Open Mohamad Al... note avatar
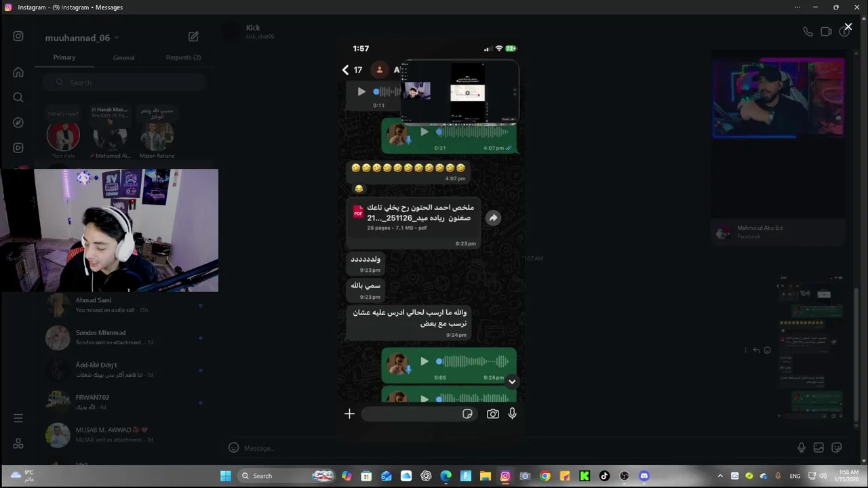This screenshot has width=868, height=488. (x=110, y=137)
